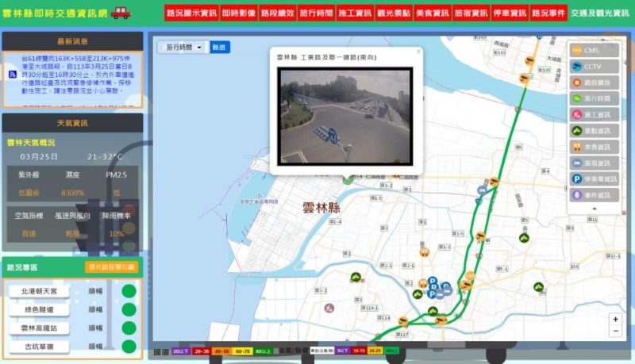Toggle the CCTV layer in map legend
Viewport: 635px width, 364px height.
click(594, 67)
